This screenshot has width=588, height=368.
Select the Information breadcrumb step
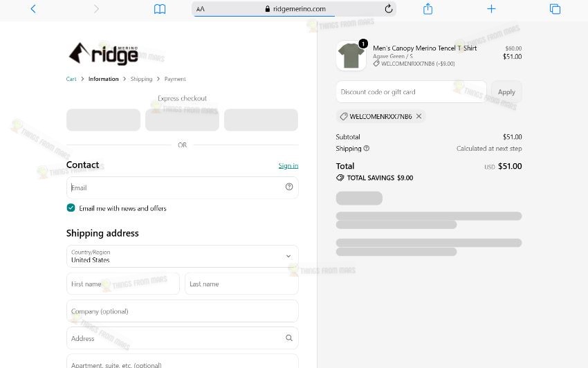pyautogui.click(x=104, y=79)
